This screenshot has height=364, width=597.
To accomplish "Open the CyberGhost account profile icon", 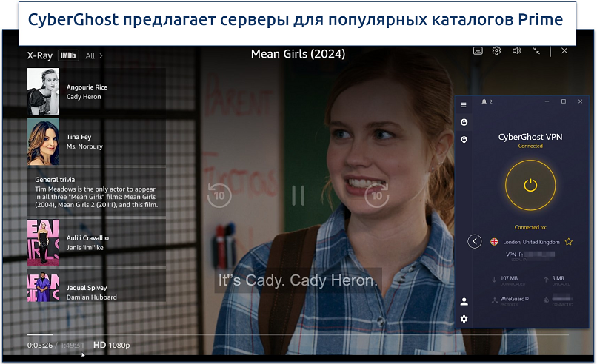I will pos(464,301).
